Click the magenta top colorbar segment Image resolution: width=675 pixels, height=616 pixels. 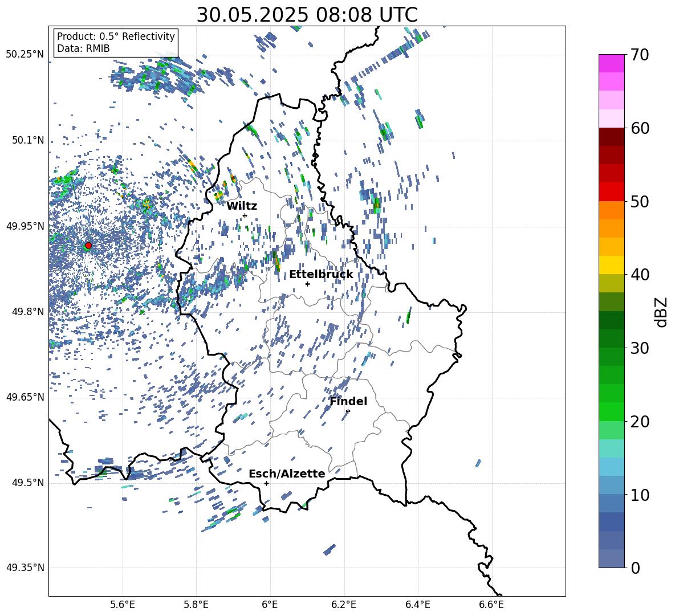click(611, 63)
